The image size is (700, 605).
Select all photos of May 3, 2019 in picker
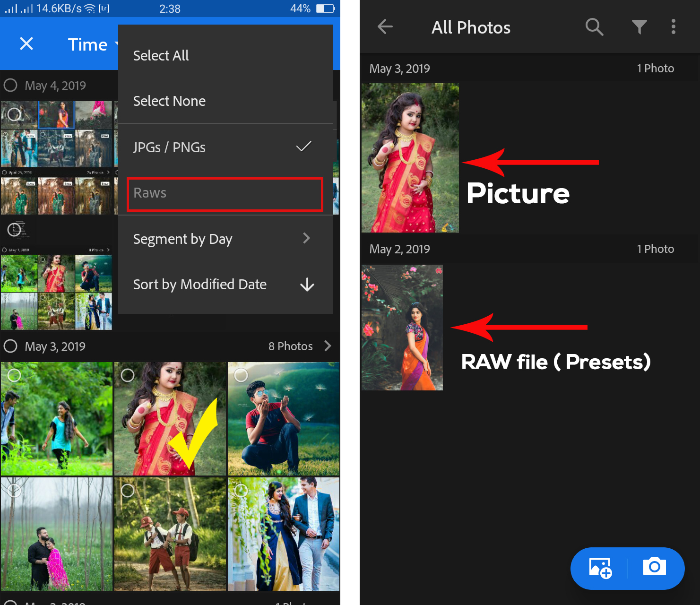click(x=10, y=346)
